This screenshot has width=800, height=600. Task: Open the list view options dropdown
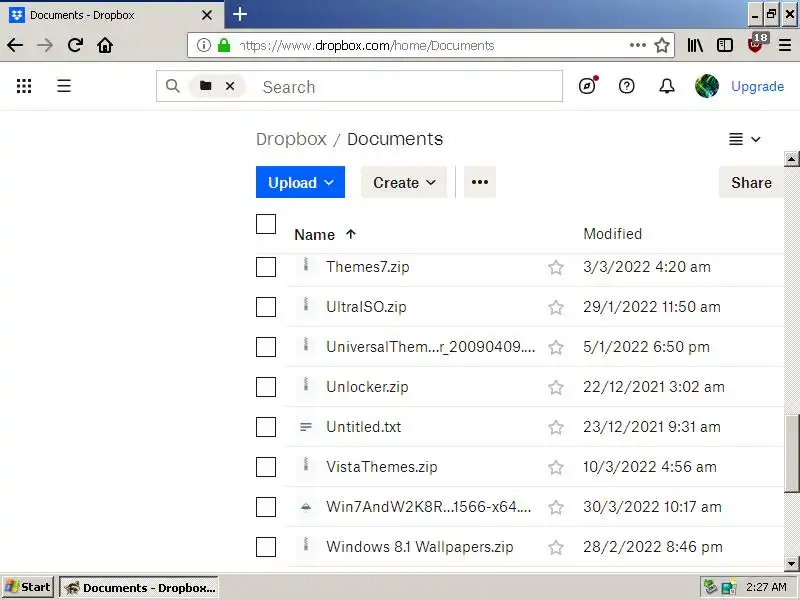point(745,139)
